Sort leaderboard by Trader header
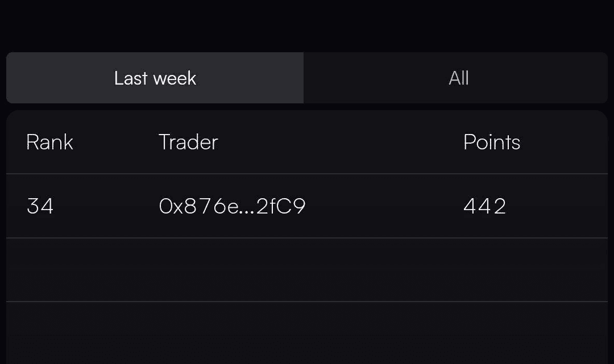Screen dimensions: 614x364 [188, 142]
